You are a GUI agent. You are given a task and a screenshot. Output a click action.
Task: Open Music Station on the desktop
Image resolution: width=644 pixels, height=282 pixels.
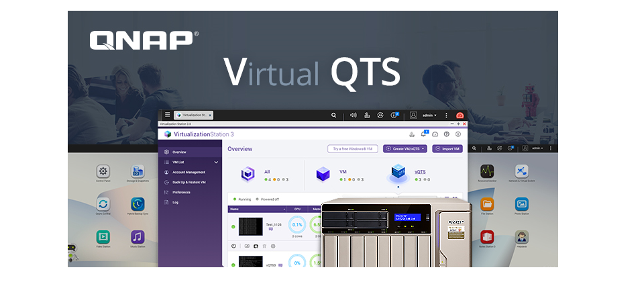click(138, 239)
